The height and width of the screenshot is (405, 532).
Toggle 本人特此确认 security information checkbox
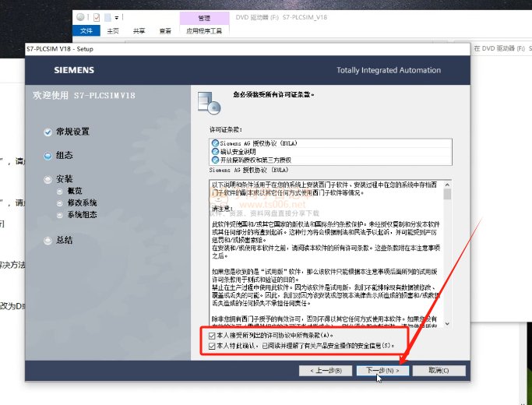click(212, 346)
